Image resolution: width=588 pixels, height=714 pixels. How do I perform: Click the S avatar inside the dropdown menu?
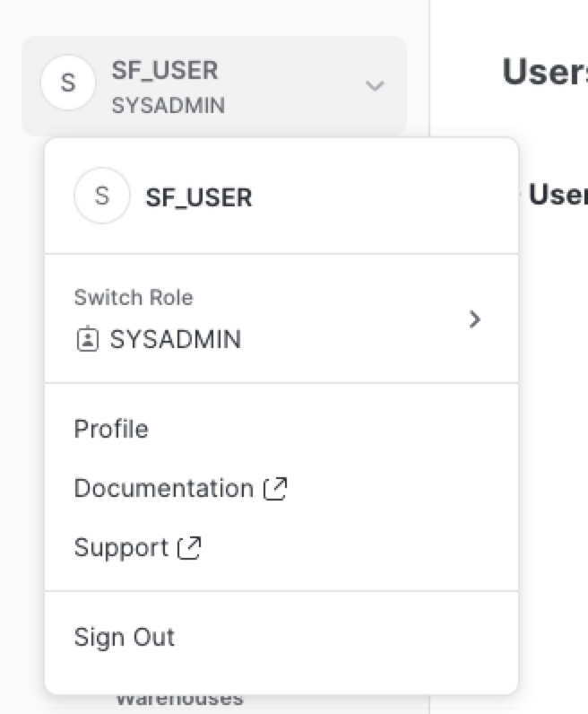coord(101,196)
